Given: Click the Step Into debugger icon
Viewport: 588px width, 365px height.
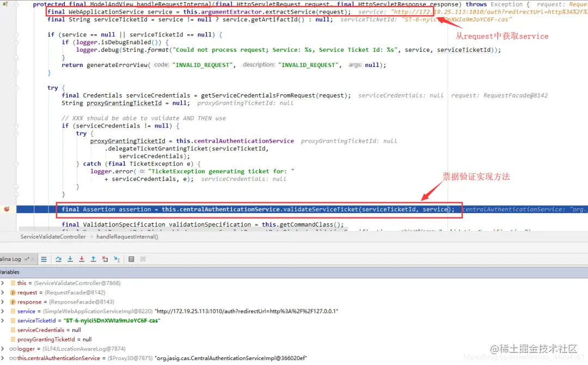Looking at the screenshot, I should point(70,259).
